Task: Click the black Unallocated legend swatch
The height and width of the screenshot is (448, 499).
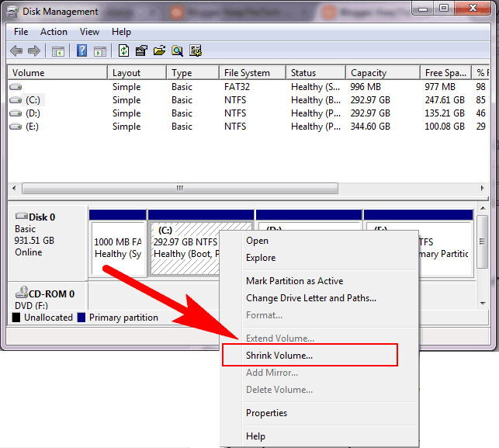Action: [x=16, y=318]
